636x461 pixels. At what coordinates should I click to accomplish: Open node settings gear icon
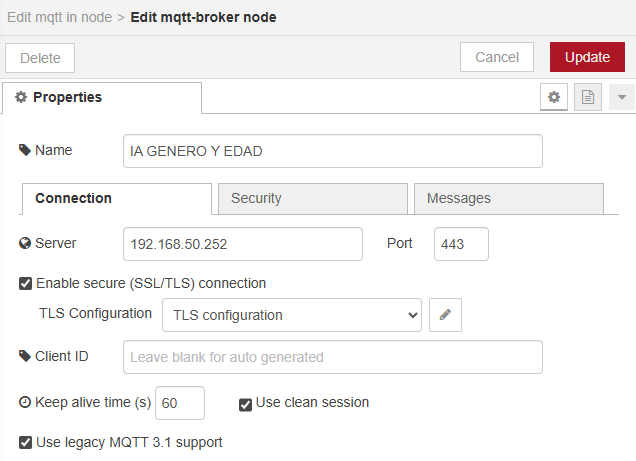[554, 97]
